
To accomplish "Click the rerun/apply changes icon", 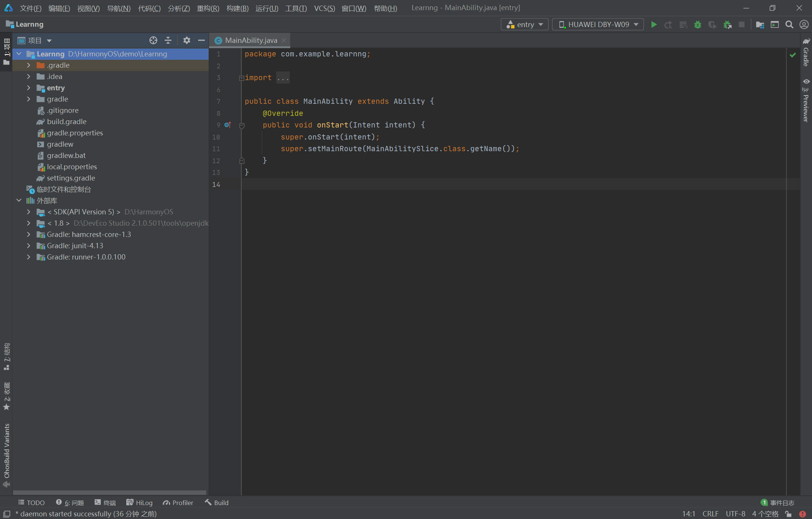I will 668,24.
